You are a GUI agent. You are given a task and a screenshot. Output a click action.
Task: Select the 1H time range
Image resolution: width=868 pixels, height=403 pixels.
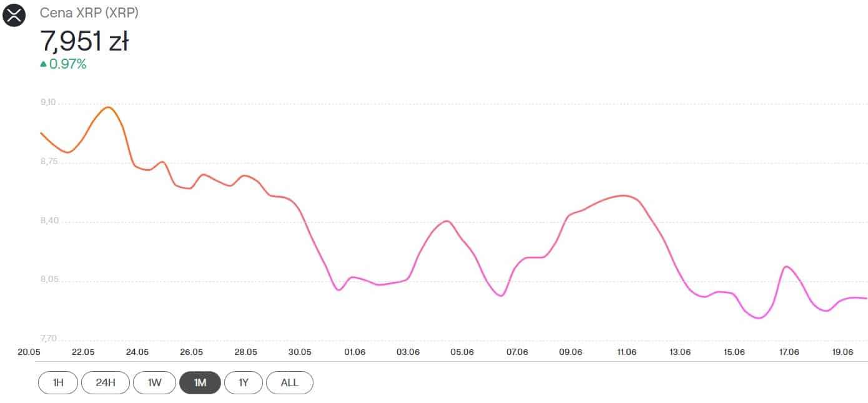pos(58,382)
